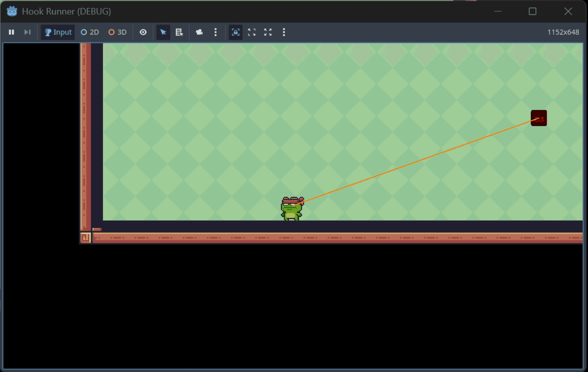The width and height of the screenshot is (588, 372).
Task: Expand the three-dot menu beside camera icon
Action: click(215, 32)
